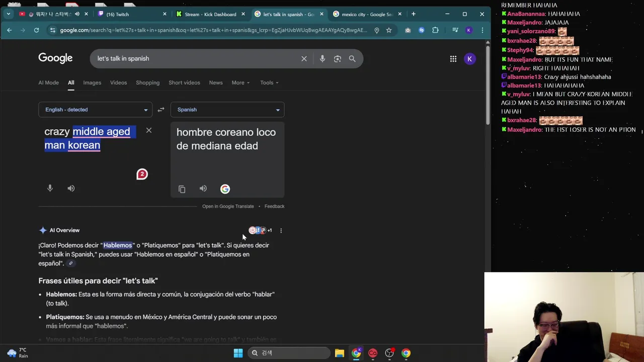This screenshot has width=644, height=362.
Task: Switch to Stream - Kick Dashboard tab
Action: (210, 14)
